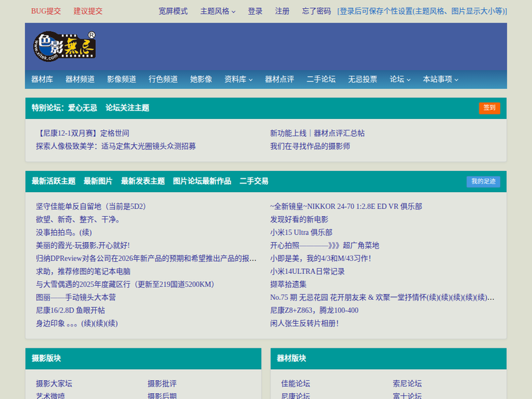The image size is (532, 399).
Task: Click the 色影无忌 site logo
Action: (65, 46)
